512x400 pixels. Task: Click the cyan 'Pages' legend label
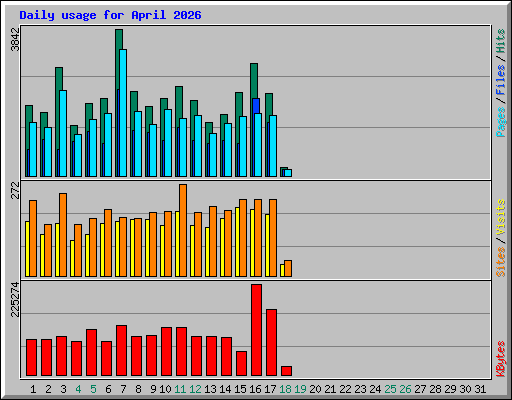pos(501,122)
